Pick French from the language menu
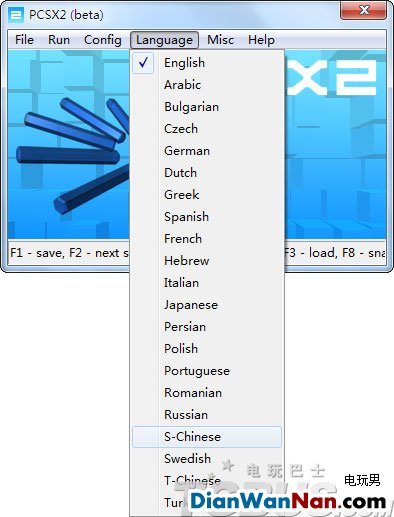 (207, 239)
